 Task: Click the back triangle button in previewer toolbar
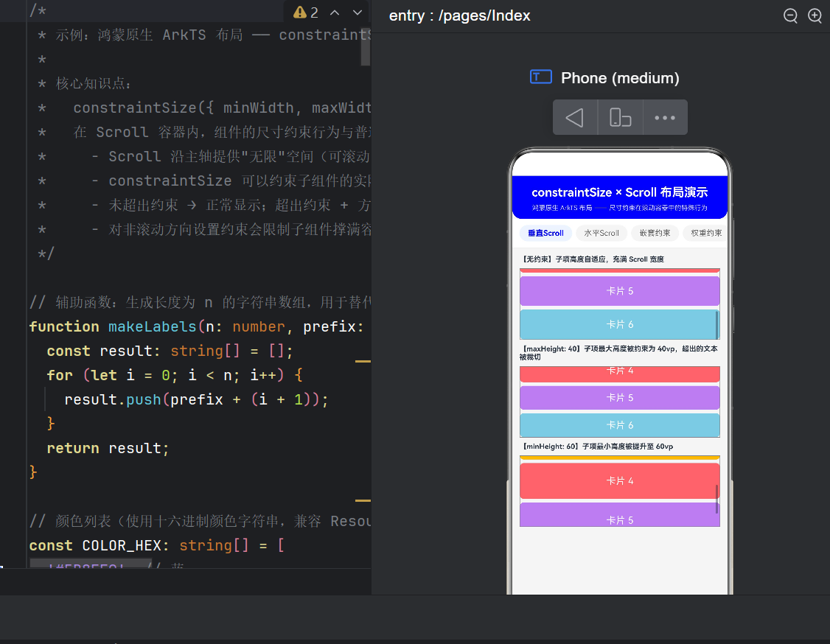point(575,117)
